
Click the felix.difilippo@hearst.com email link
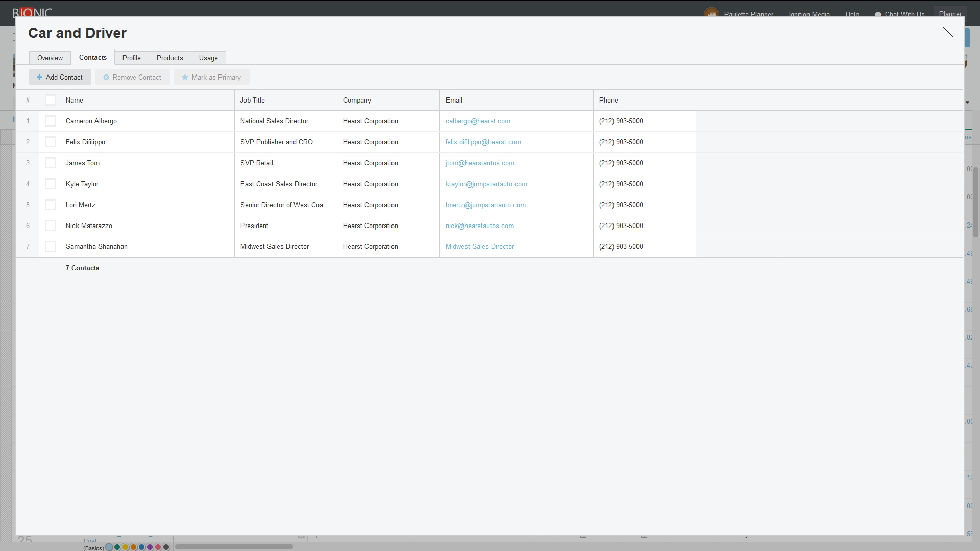483,142
